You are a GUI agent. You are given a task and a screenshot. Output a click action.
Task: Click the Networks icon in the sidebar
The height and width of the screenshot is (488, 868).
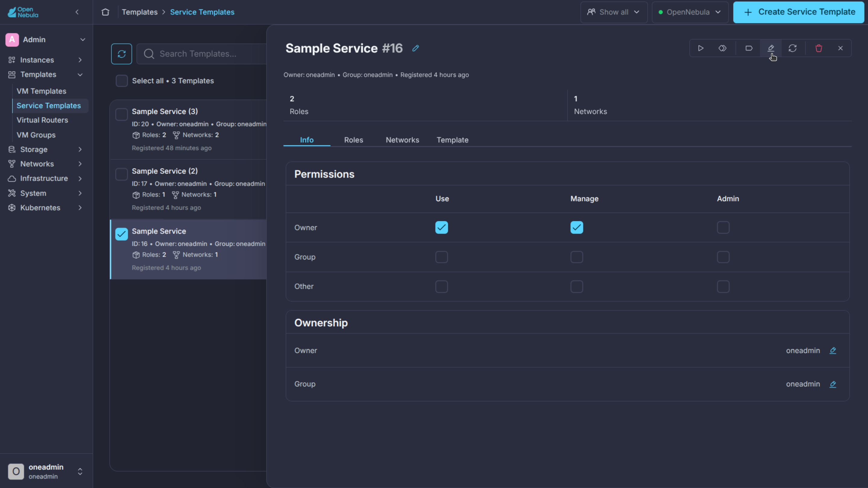point(12,164)
